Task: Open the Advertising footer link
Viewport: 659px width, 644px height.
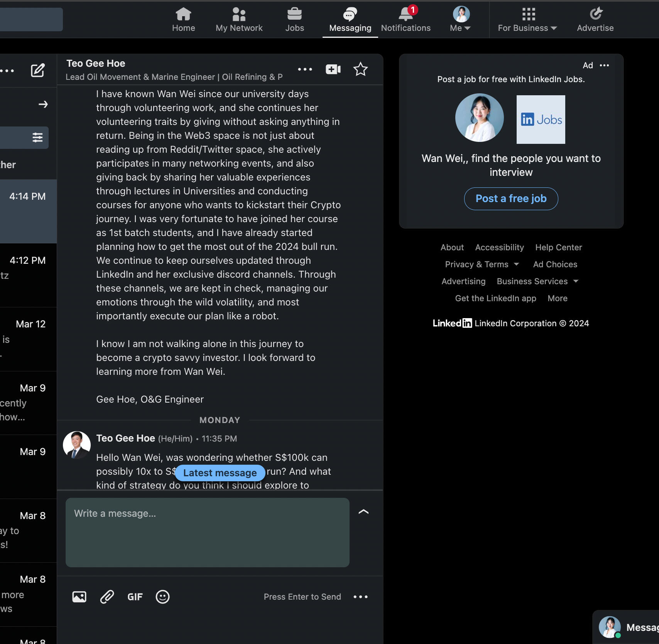Action: coord(463,282)
